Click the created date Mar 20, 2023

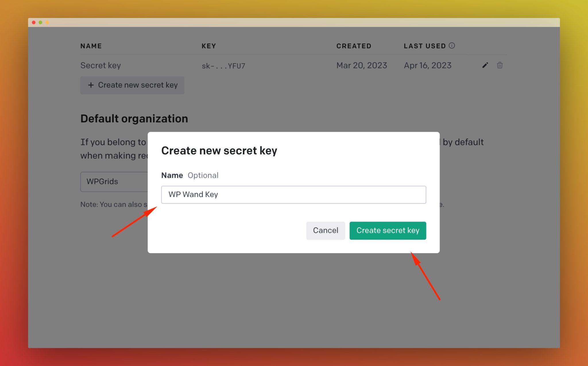(x=362, y=65)
